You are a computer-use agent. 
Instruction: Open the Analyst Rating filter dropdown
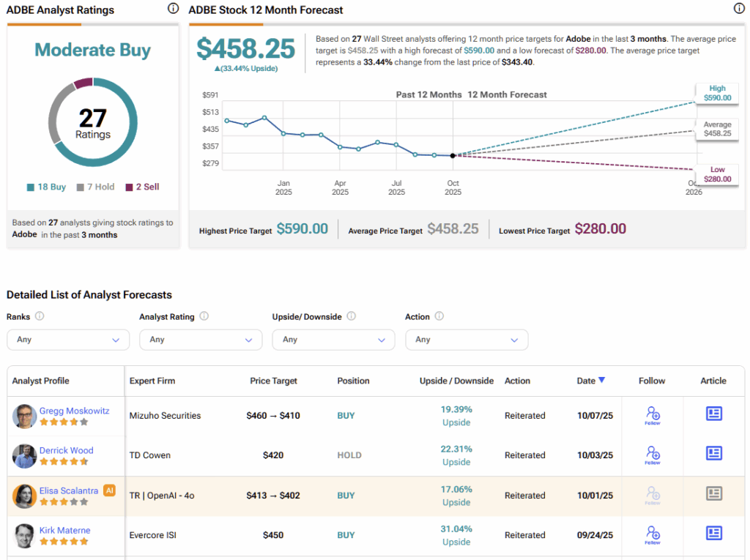(201, 340)
